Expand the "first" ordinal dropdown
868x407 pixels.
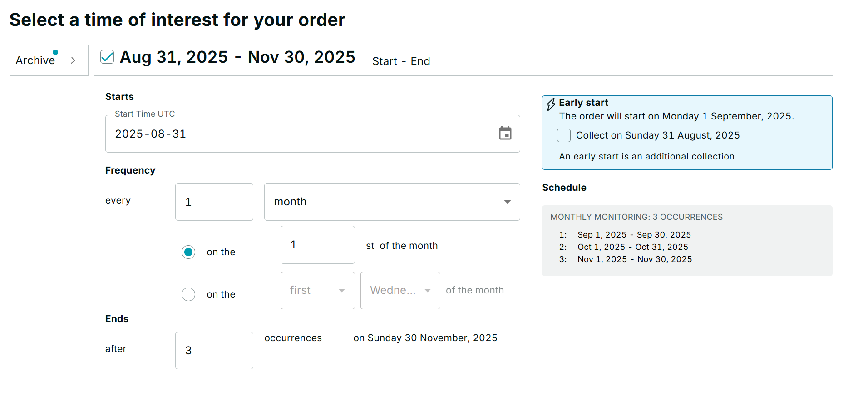point(317,290)
